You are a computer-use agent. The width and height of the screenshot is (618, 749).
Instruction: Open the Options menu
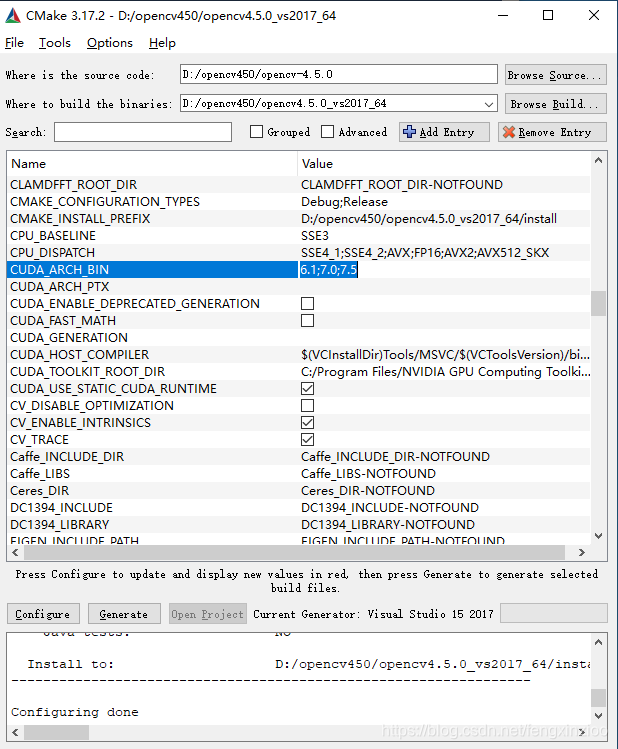point(110,43)
